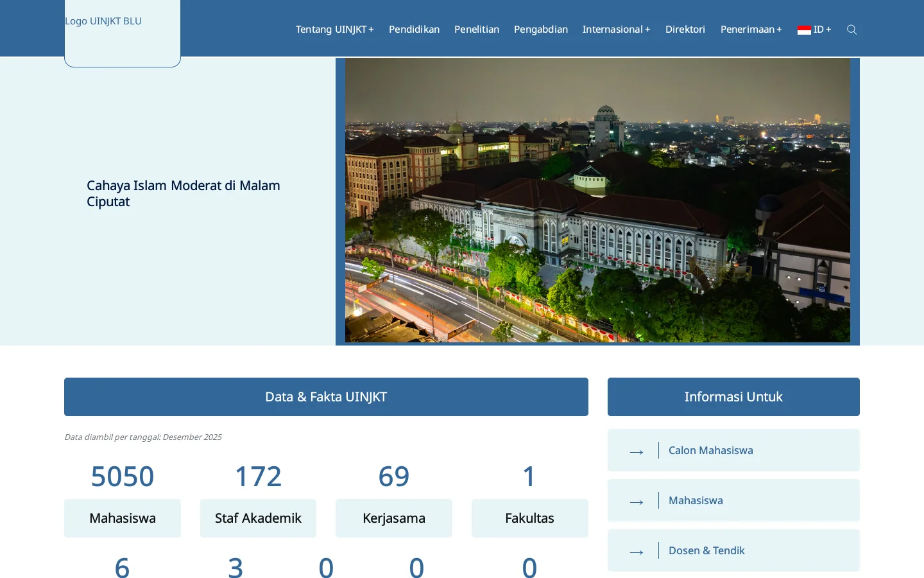
Task: Click the campus night photo
Action: pyautogui.click(x=597, y=200)
